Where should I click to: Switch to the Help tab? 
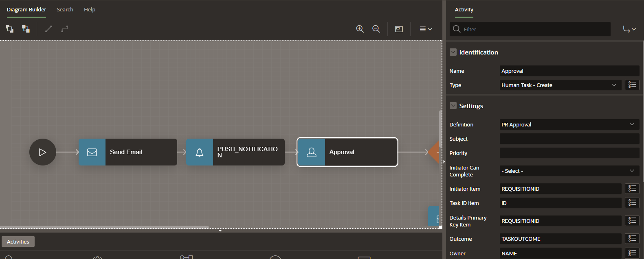(90, 9)
